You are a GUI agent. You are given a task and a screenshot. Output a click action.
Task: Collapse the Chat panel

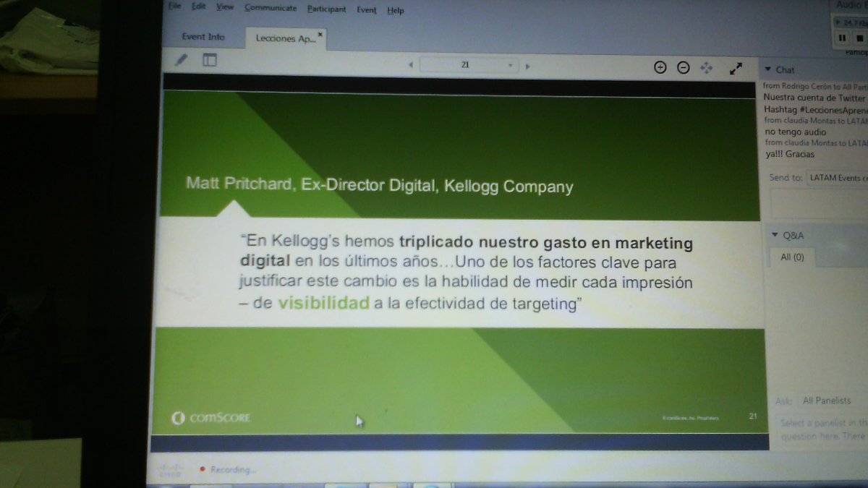(768, 70)
